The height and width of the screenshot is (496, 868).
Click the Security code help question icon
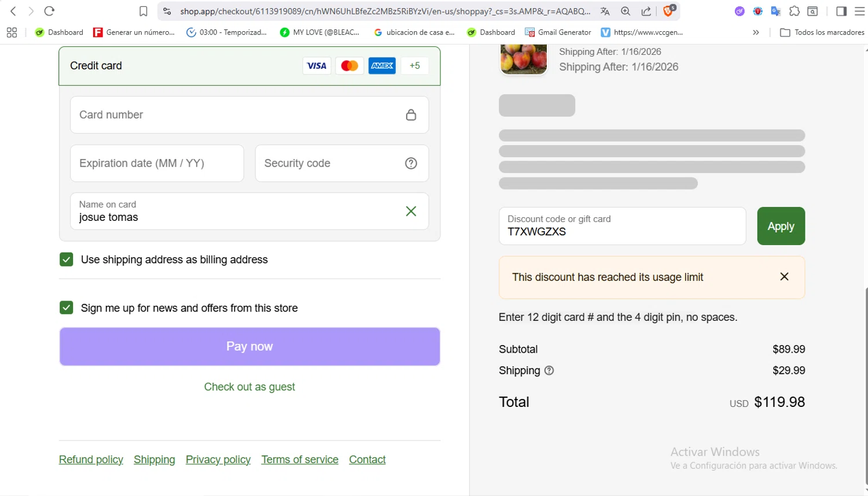411,164
